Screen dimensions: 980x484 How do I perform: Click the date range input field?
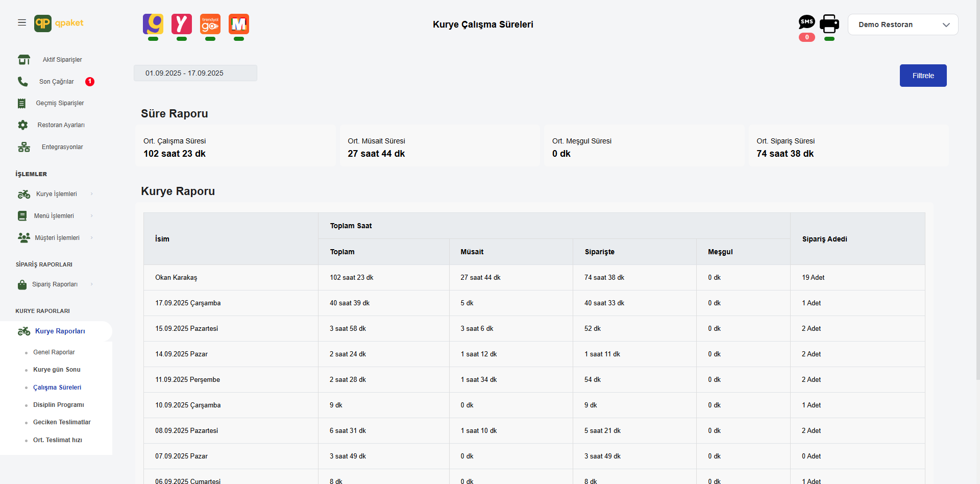click(195, 73)
